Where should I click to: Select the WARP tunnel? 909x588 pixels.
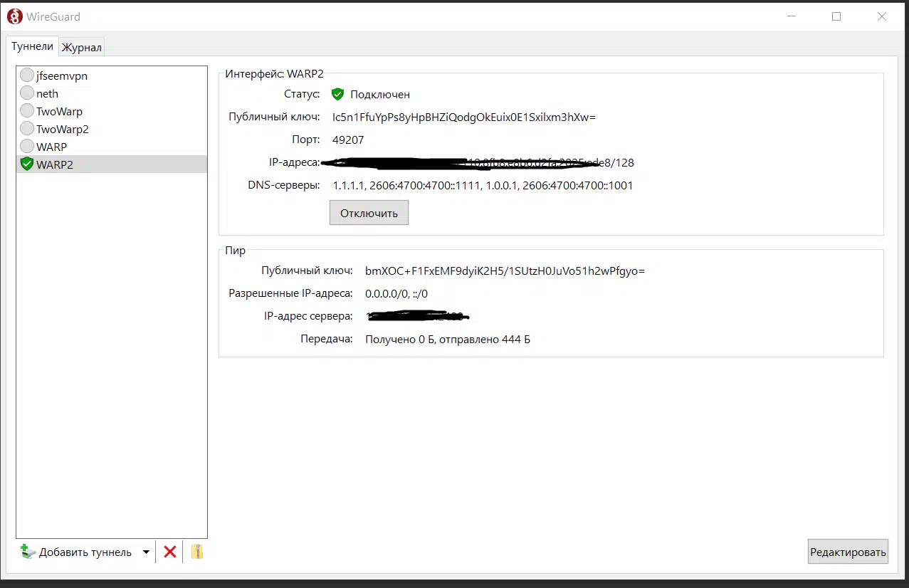(x=112, y=147)
